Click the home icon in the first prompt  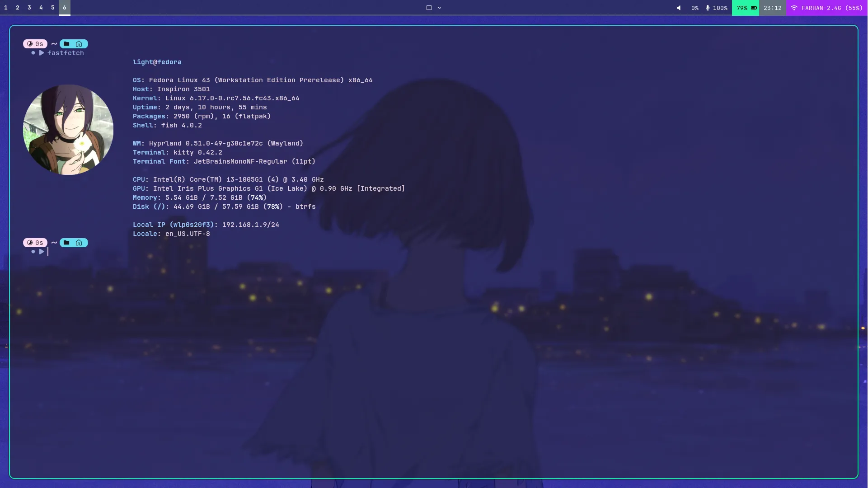pos(79,44)
